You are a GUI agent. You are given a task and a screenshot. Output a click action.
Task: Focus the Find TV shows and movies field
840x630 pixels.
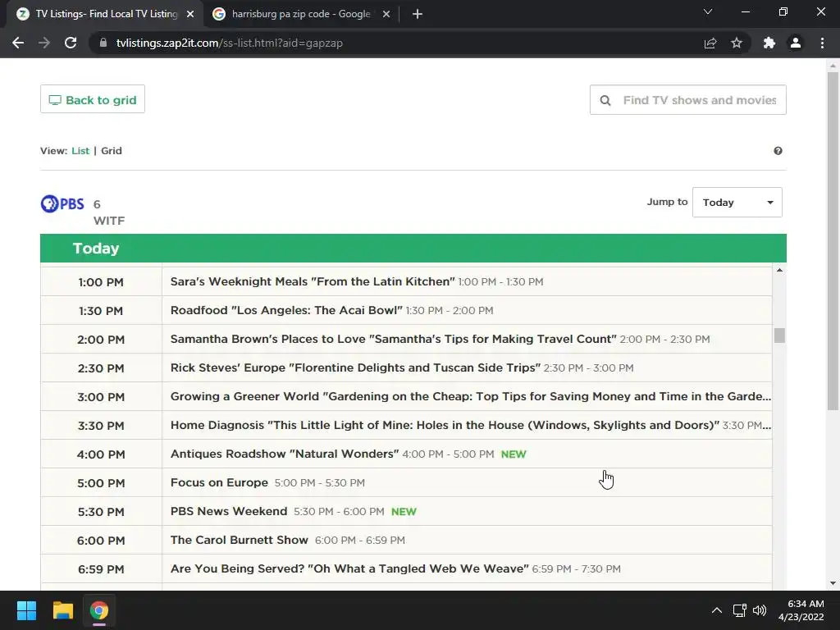[688, 100]
